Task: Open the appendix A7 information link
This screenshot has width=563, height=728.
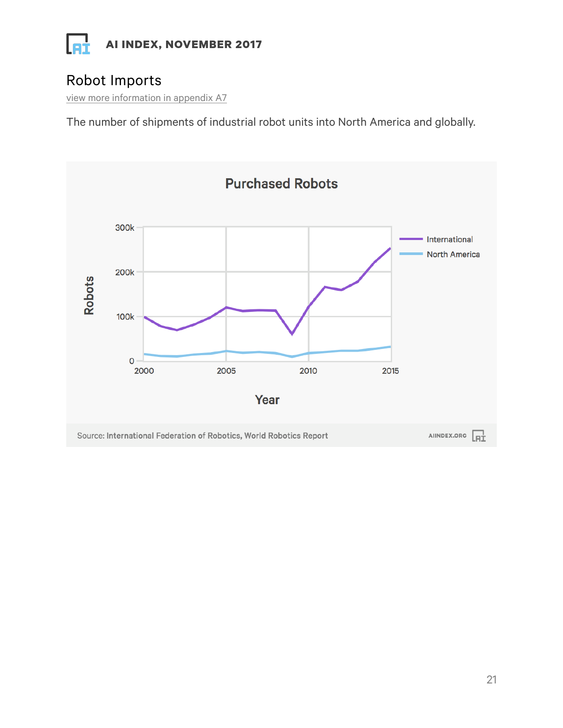Action: (147, 98)
